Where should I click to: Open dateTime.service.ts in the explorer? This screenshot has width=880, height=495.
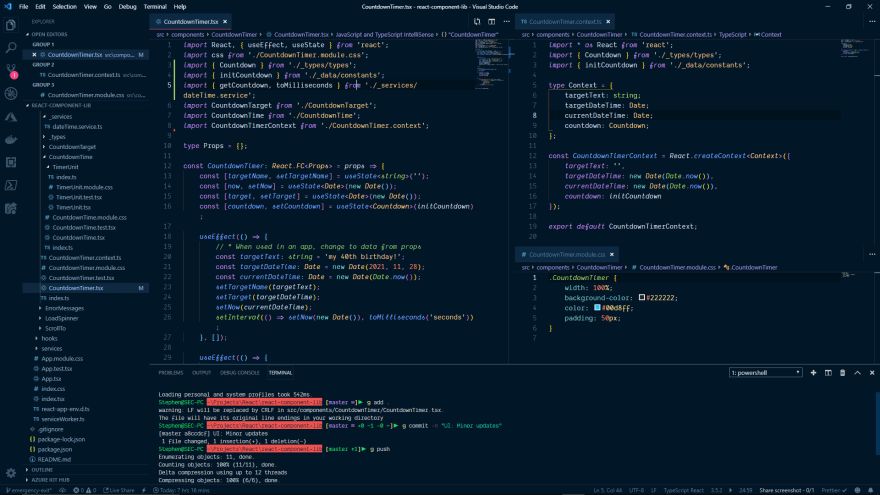click(77, 127)
